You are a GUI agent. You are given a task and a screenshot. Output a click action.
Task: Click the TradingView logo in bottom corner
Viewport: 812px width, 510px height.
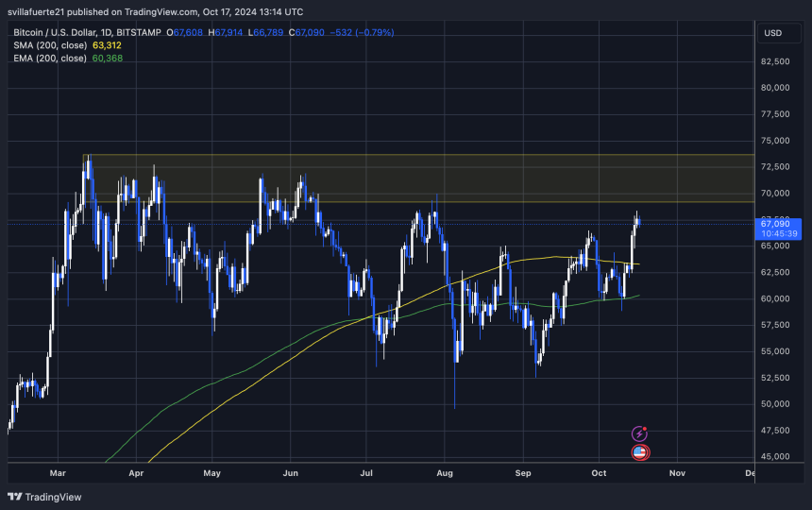[44, 497]
